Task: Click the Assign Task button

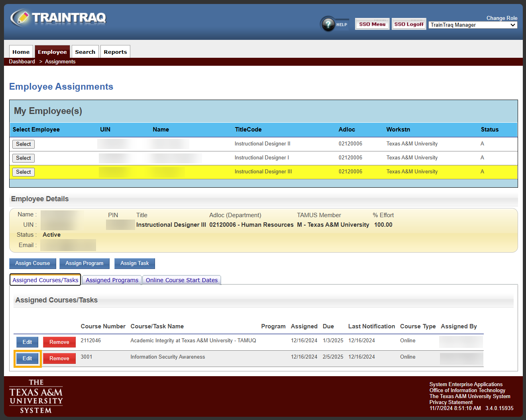Action: tap(134, 263)
